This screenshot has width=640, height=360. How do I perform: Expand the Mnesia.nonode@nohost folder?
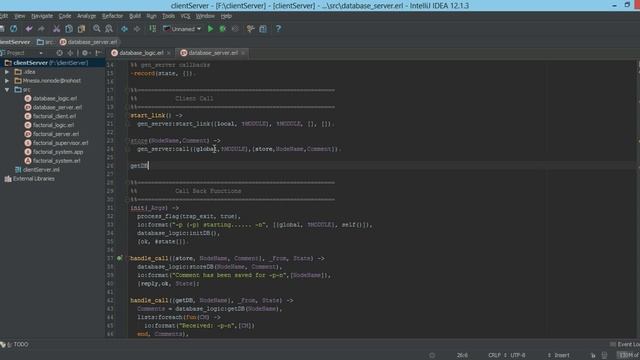pos(7,81)
